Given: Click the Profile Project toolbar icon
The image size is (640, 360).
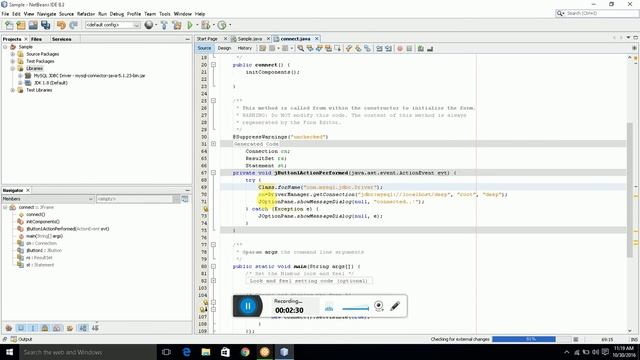Looking at the screenshot, I should (x=222, y=25).
